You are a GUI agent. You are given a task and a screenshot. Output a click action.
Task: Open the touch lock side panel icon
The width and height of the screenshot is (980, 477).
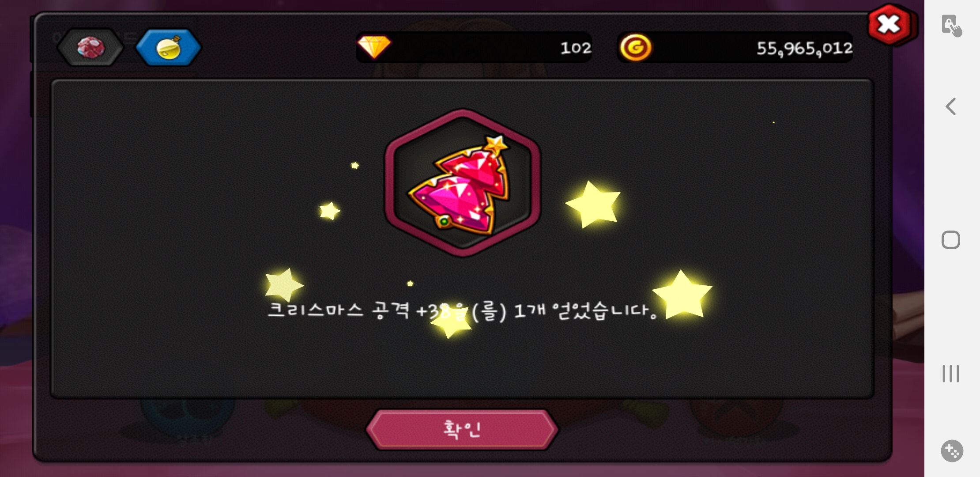(951, 26)
